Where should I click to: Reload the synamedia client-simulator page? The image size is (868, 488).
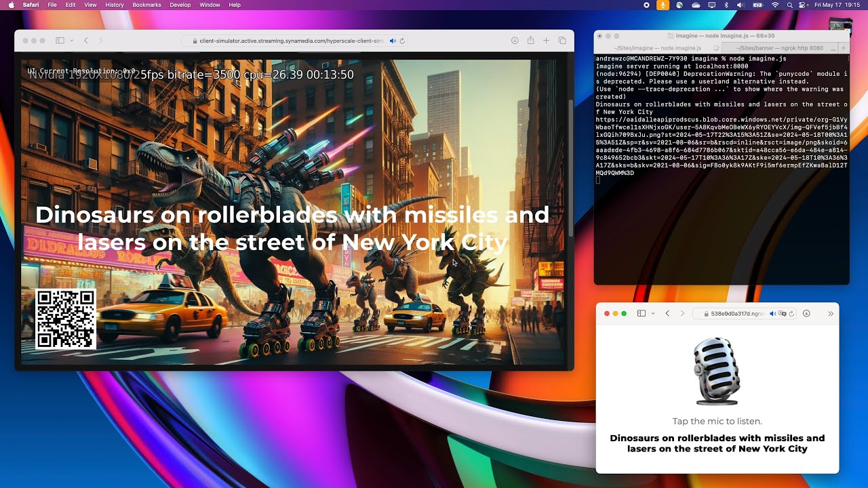coord(402,41)
